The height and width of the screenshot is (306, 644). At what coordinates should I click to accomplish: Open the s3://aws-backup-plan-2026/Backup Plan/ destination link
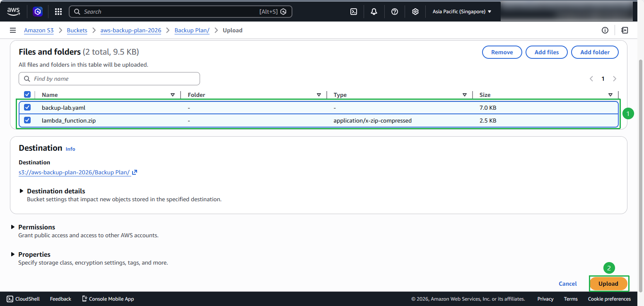click(75, 172)
